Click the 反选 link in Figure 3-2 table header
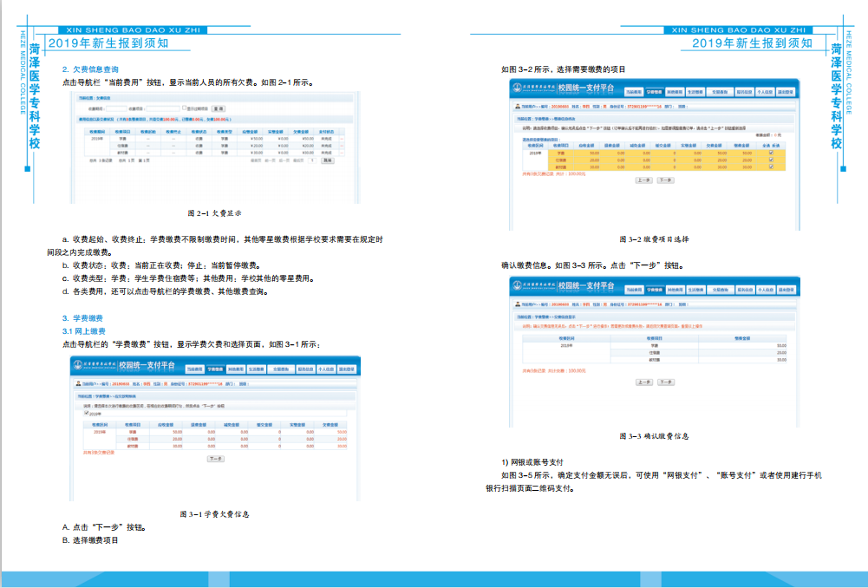Image resolution: width=868 pixels, height=588 pixels. click(x=776, y=146)
